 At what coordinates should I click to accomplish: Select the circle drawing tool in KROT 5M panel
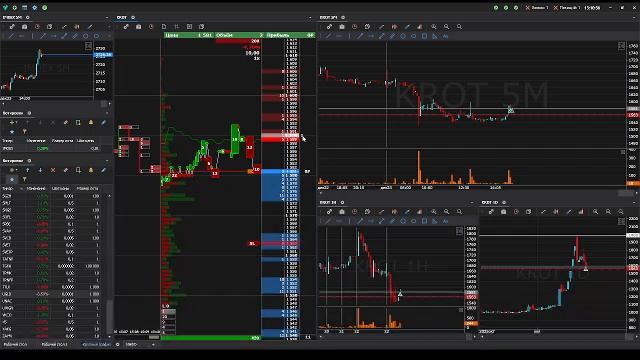pyautogui.click(x=413, y=36)
